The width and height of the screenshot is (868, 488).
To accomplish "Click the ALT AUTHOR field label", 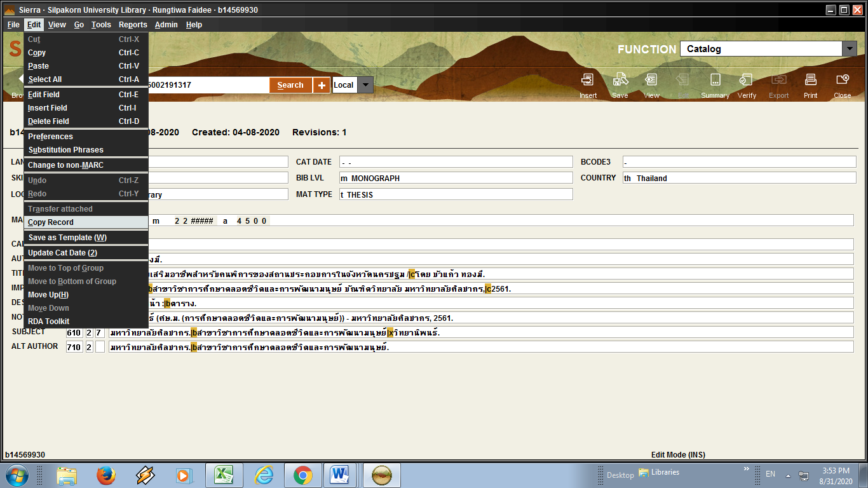I will (x=35, y=346).
